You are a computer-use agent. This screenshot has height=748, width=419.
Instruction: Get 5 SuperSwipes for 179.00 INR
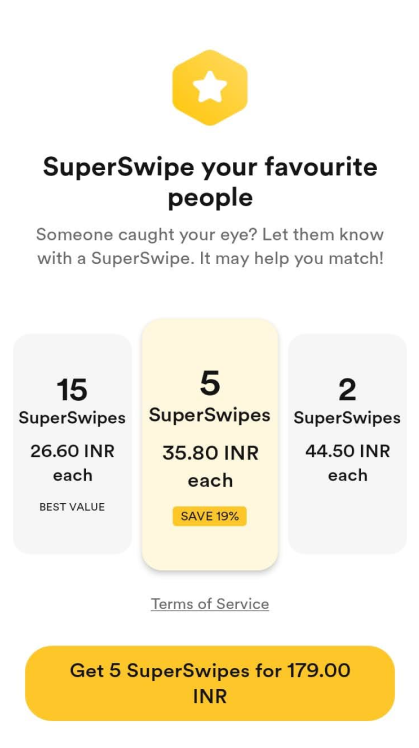point(210,683)
